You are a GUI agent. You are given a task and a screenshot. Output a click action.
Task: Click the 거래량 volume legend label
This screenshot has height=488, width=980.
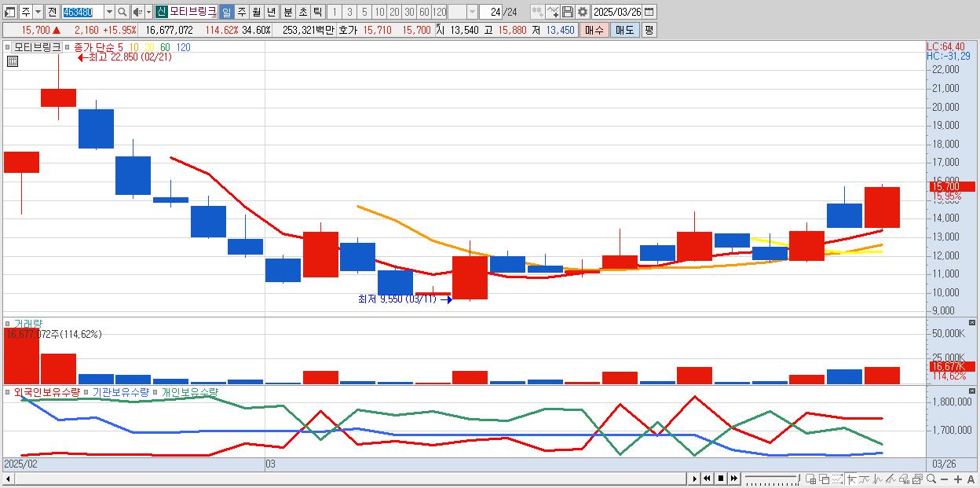tap(27, 323)
